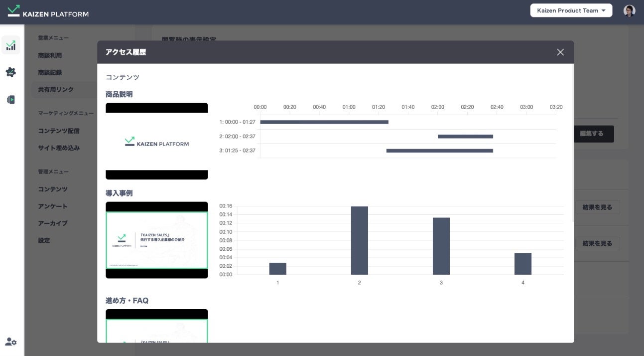
Task: Close the アクセス履歴 dialog
Action: (560, 52)
